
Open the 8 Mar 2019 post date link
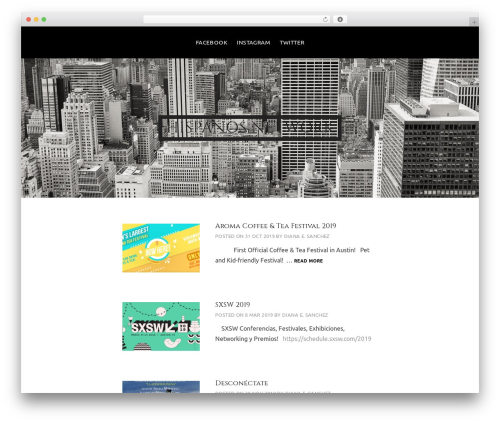(259, 315)
